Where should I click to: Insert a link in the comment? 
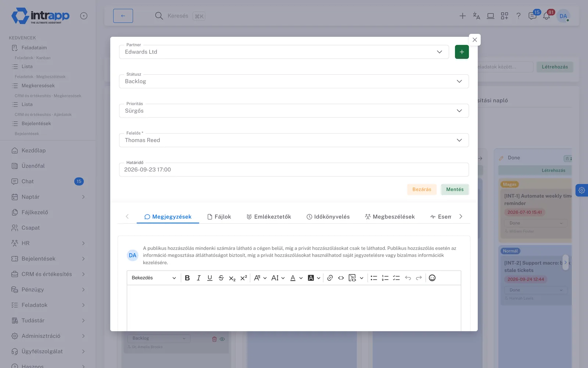pos(330,278)
